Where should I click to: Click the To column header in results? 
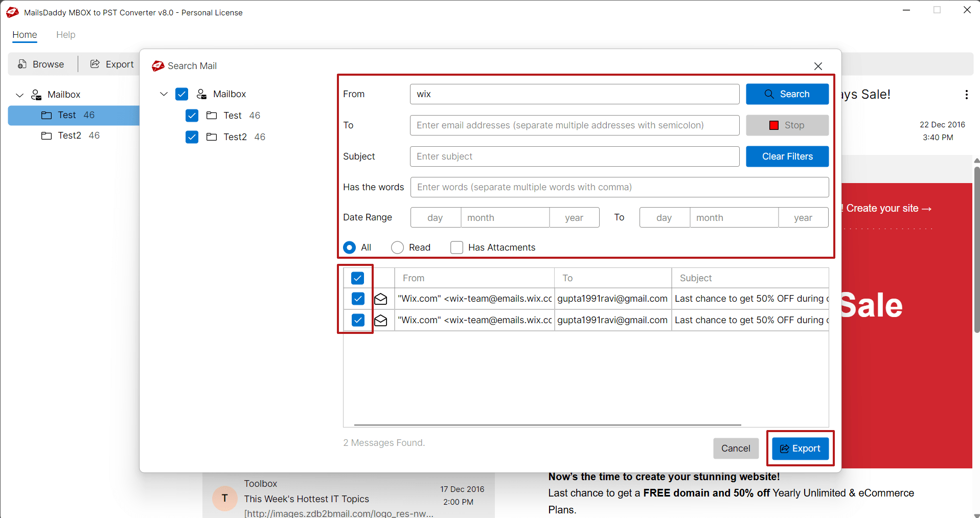(x=613, y=278)
